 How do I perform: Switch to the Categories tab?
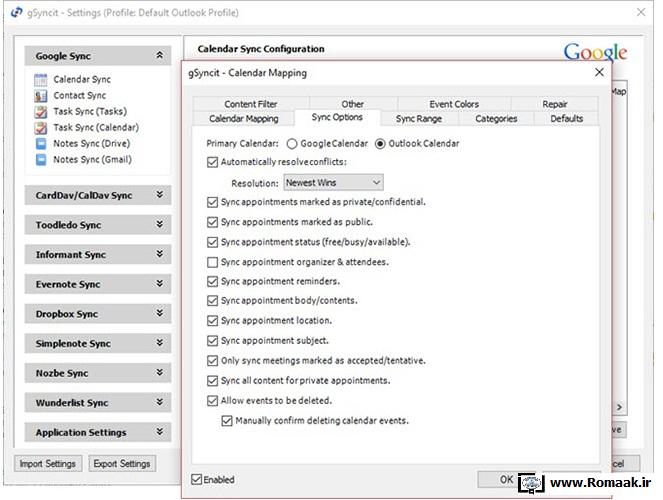click(496, 119)
